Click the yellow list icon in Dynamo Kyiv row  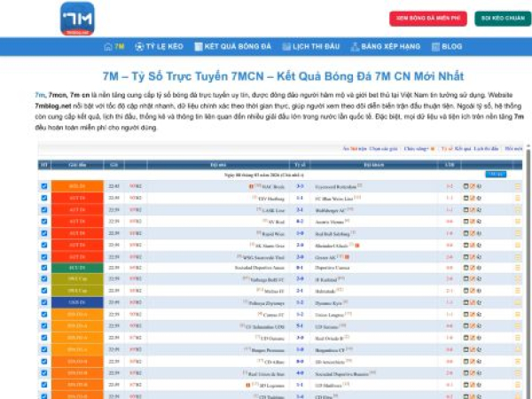click(x=518, y=302)
